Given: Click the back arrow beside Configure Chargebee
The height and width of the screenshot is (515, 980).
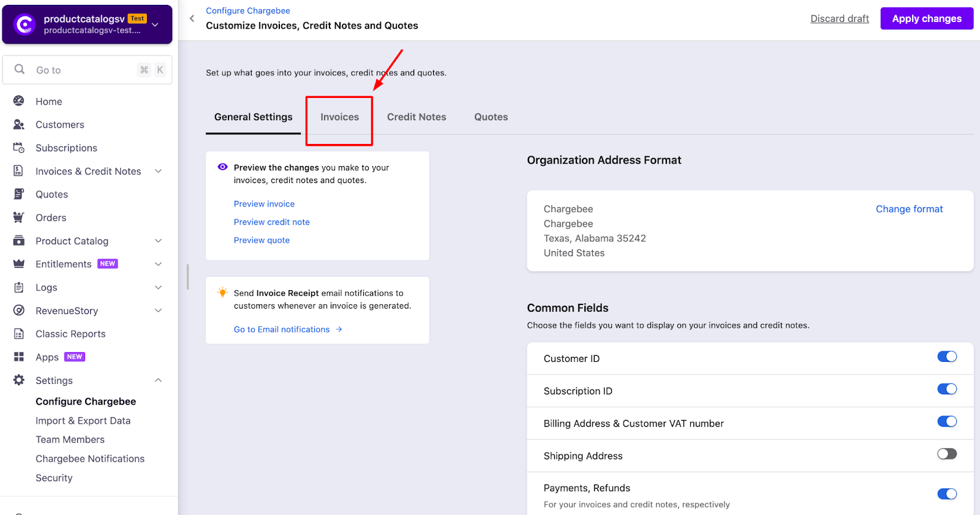Looking at the screenshot, I should point(192,18).
